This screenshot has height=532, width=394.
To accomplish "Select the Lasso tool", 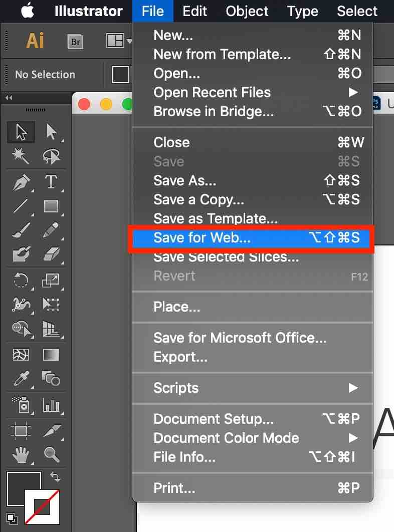I will (x=51, y=156).
